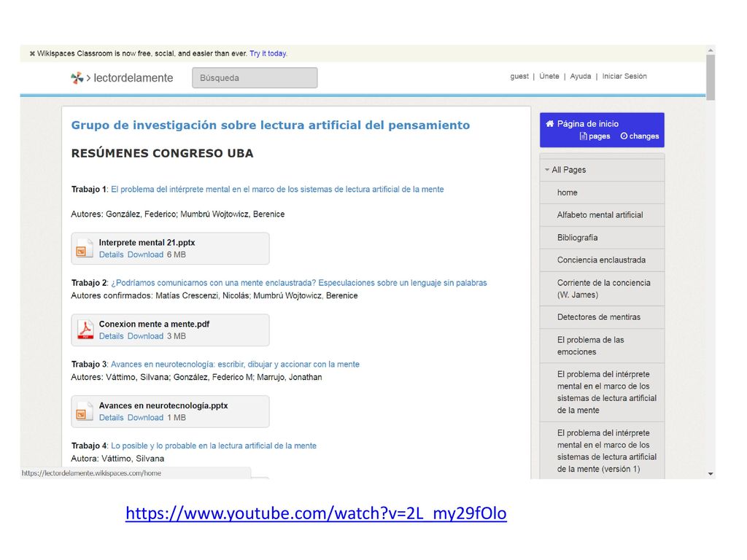Open Alfabeto mental artificial page
Screen dimensions: 747x560
[x=602, y=215]
